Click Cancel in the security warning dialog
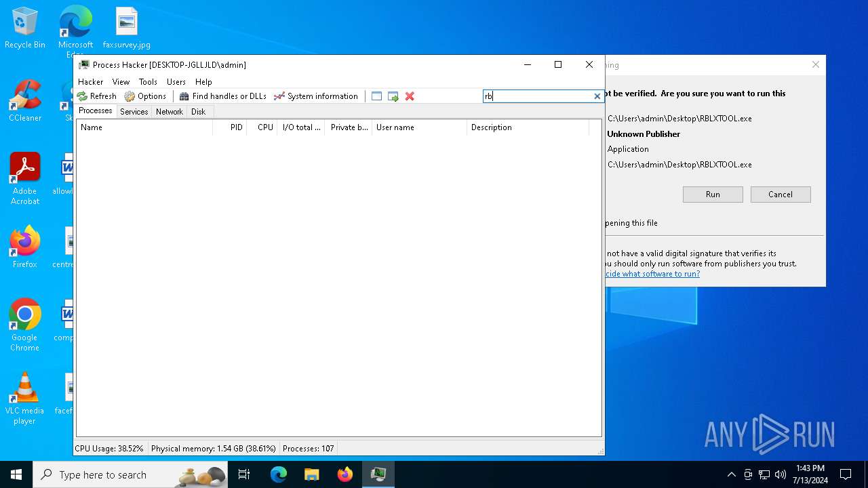This screenshot has height=488, width=868. point(781,195)
